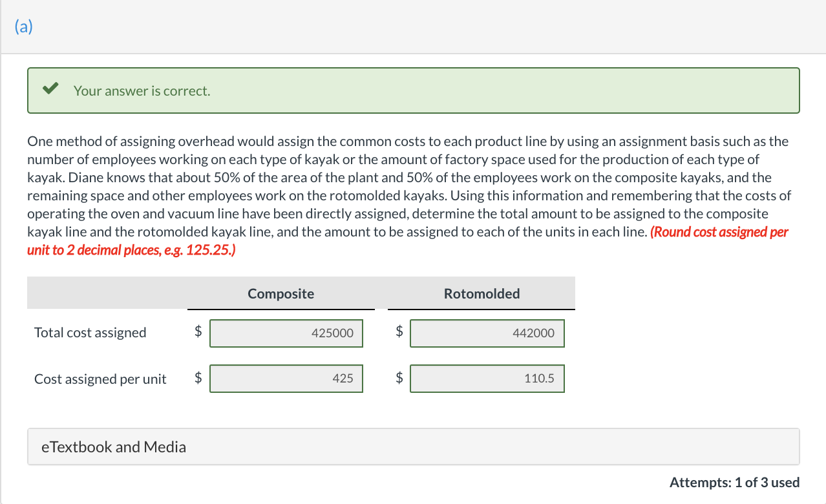Click the green checkmark icon

click(51, 90)
